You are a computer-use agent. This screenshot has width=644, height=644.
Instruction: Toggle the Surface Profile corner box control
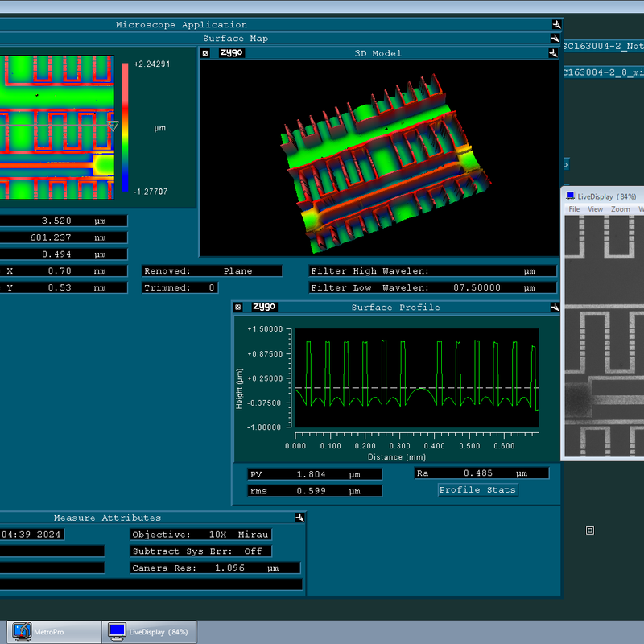(x=238, y=308)
